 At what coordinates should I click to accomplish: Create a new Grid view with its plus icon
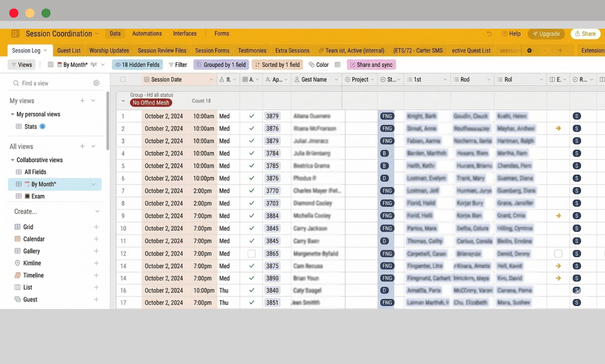click(x=96, y=227)
